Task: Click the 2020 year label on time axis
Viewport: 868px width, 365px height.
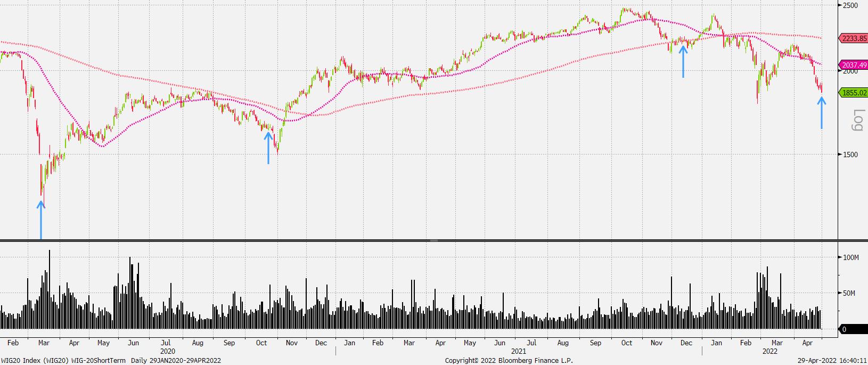Action: pos(168,351)
